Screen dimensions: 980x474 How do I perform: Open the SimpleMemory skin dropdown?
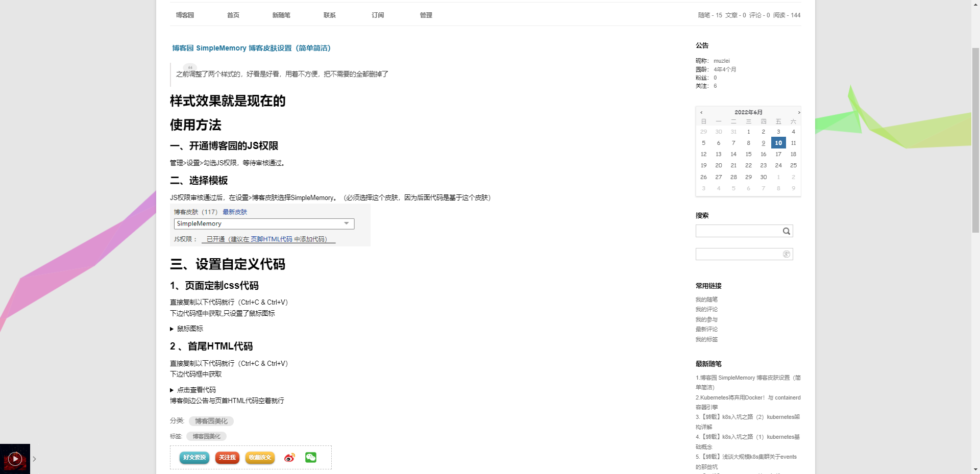[x=347, y=223]
